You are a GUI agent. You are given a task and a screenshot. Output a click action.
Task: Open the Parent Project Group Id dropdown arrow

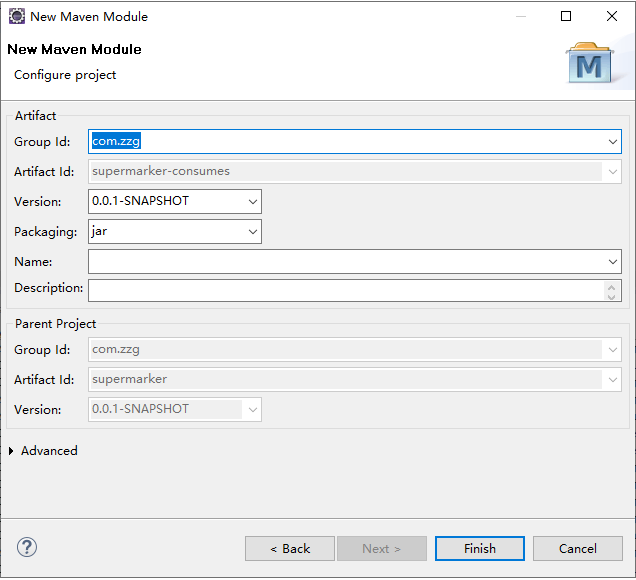[x=612, y=350]
